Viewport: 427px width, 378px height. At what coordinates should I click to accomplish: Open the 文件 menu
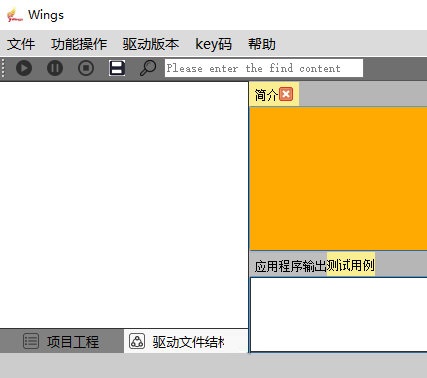point(21,44)
